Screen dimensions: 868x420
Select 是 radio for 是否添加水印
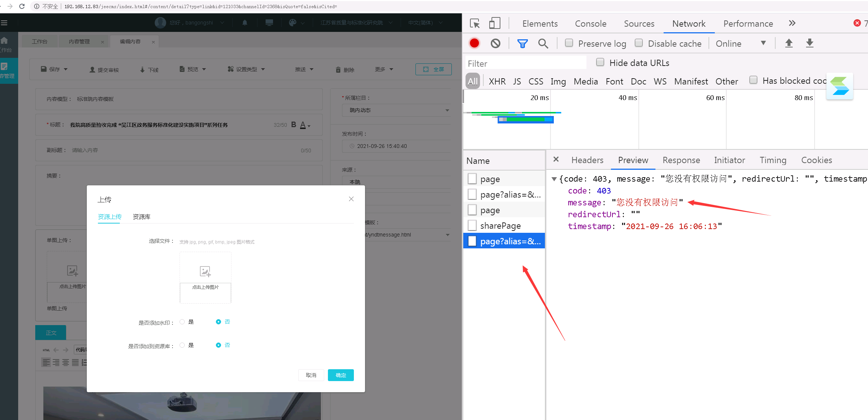(x=182, y=322)
